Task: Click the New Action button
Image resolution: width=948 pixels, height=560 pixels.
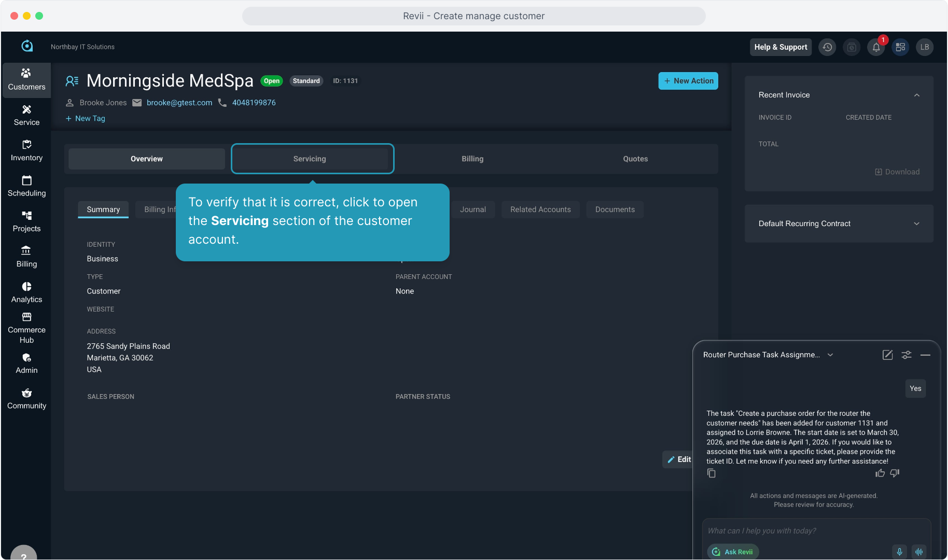Action: [688, 81]
